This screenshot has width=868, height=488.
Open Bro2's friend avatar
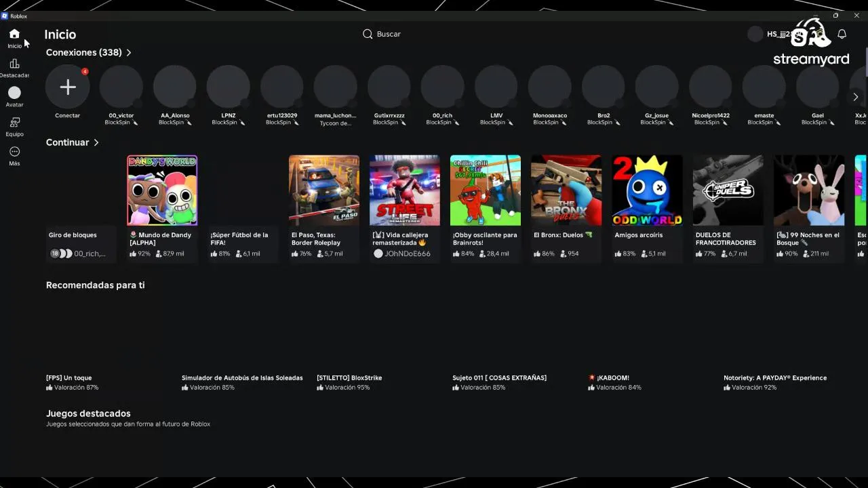pos(604,87)
